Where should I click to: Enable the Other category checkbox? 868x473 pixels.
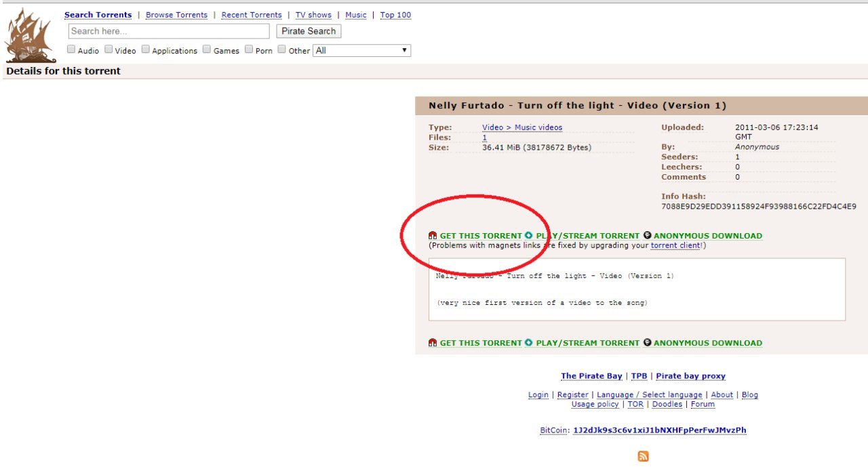click(282, 49)
